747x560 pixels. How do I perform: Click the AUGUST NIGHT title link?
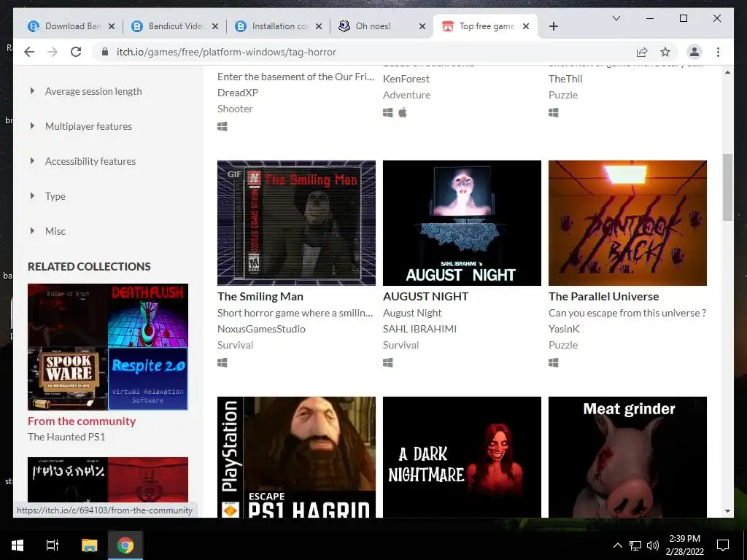coord(425,296)
